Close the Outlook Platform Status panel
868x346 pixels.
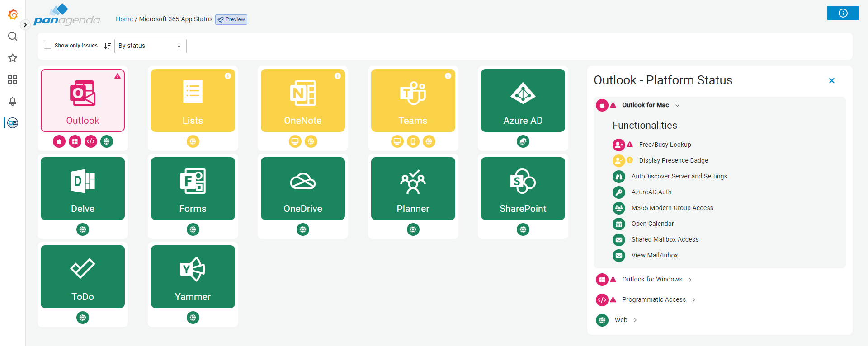tap(832, 80)
